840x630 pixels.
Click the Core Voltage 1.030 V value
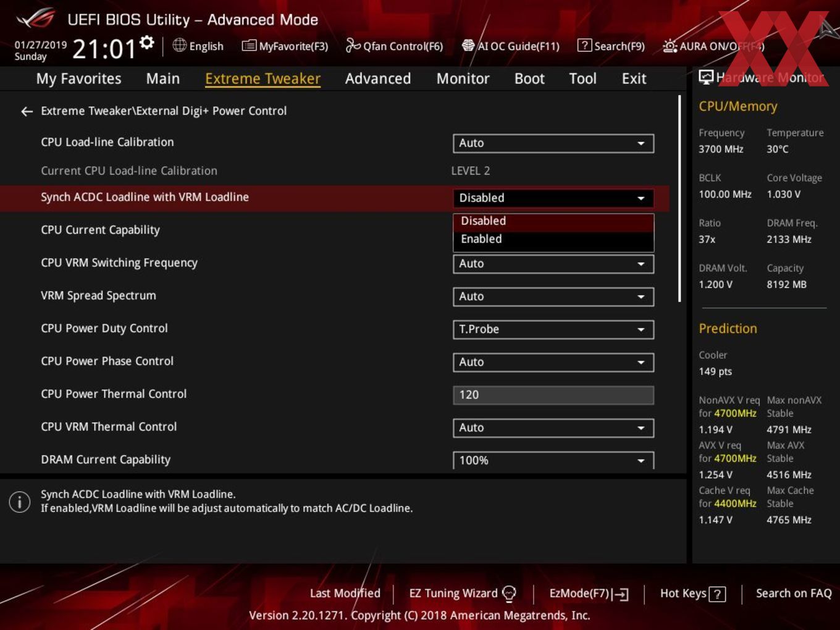(x=783, y=194)
